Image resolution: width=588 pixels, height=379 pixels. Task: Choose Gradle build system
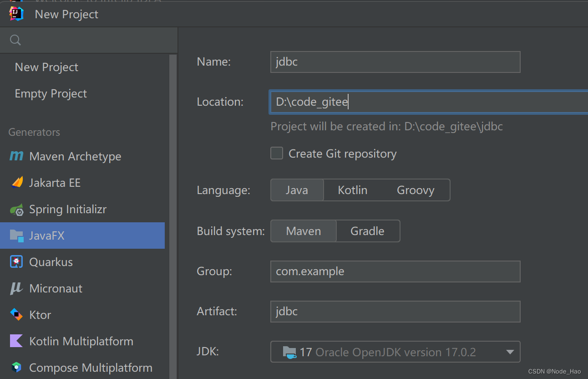tap(368, 231)
